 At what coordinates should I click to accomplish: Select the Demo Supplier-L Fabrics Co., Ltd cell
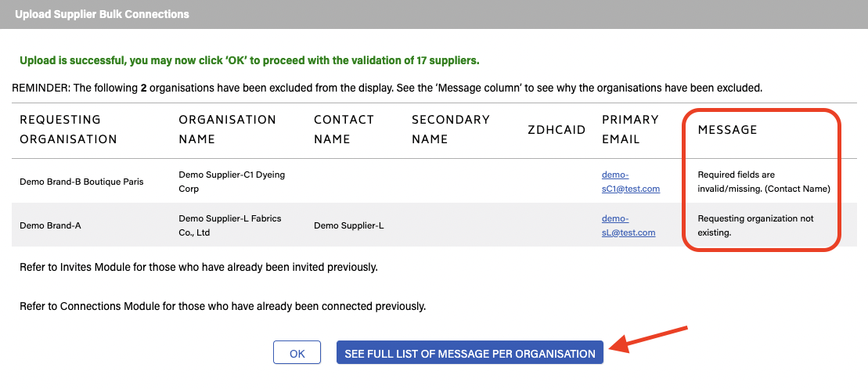tap(229, 225)
